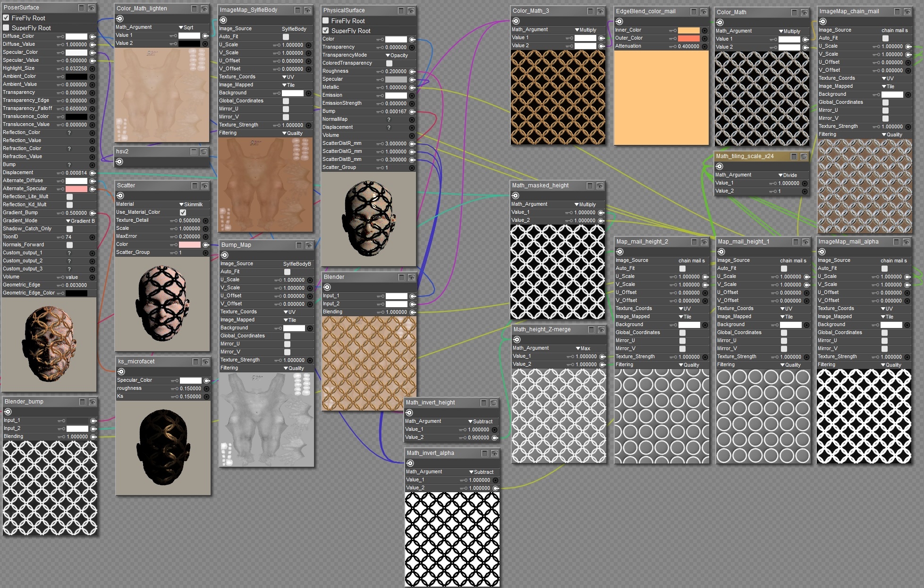The height and width of the screenshot is (588, 924).
Task: Open TransparencyMode Opacity dropdown
Action: (x=397, y=55)
